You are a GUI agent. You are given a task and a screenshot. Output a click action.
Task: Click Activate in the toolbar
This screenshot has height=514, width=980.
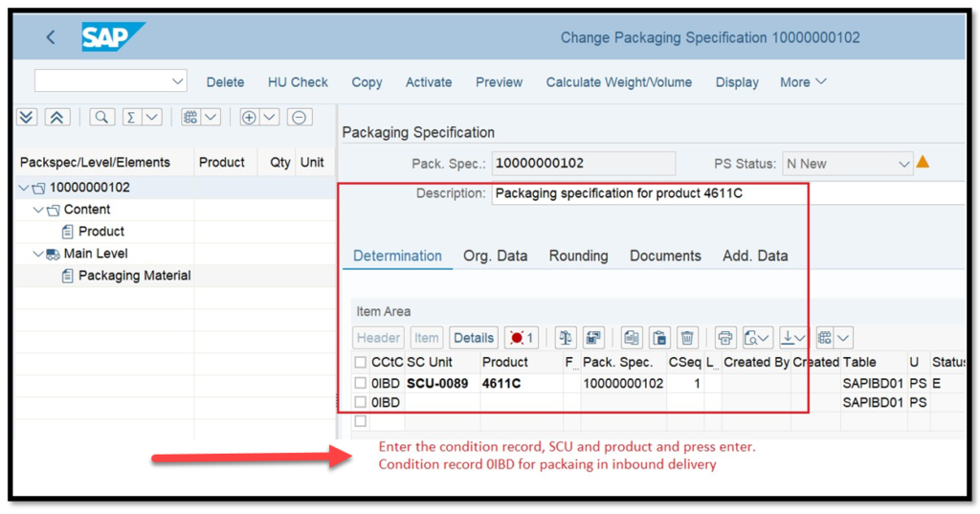tap(428, 82)
